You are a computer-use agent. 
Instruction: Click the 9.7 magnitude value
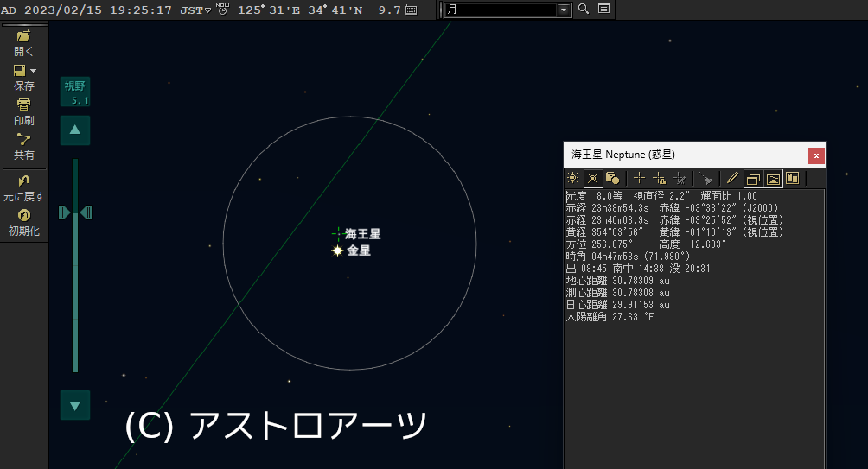pos(389,10)
